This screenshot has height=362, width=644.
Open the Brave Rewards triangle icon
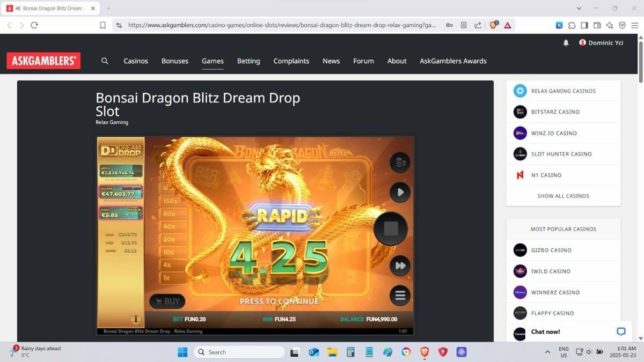tap(507, 25)
